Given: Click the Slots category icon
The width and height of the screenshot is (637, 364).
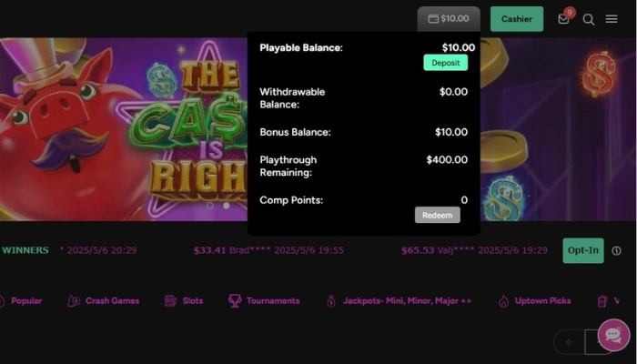Looking at the screenshot, I should tap(170, 300).
